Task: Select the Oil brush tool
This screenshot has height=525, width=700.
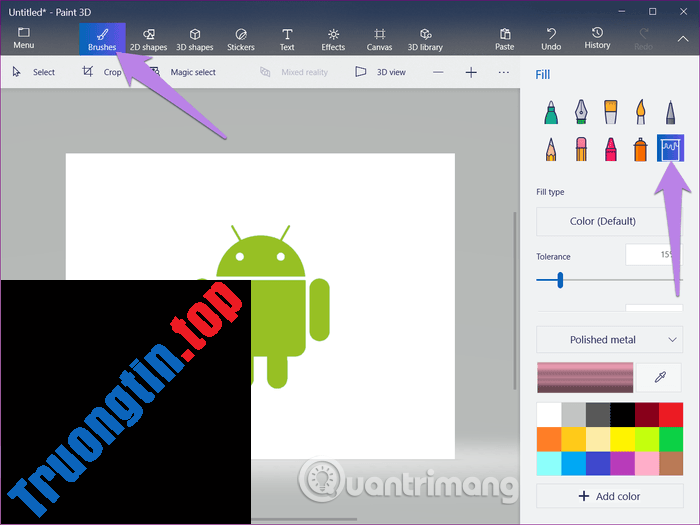Action: [x=611, y=112]
